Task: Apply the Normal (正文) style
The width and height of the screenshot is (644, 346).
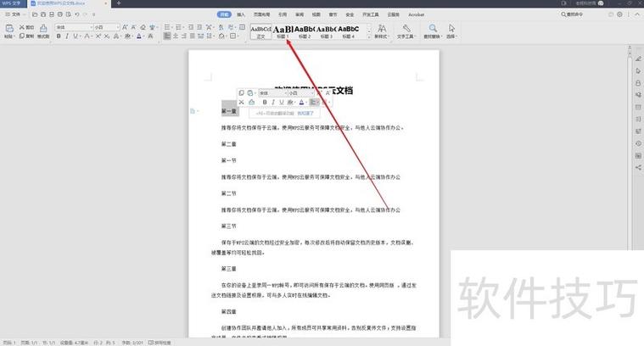Action: tap(260, 31)
